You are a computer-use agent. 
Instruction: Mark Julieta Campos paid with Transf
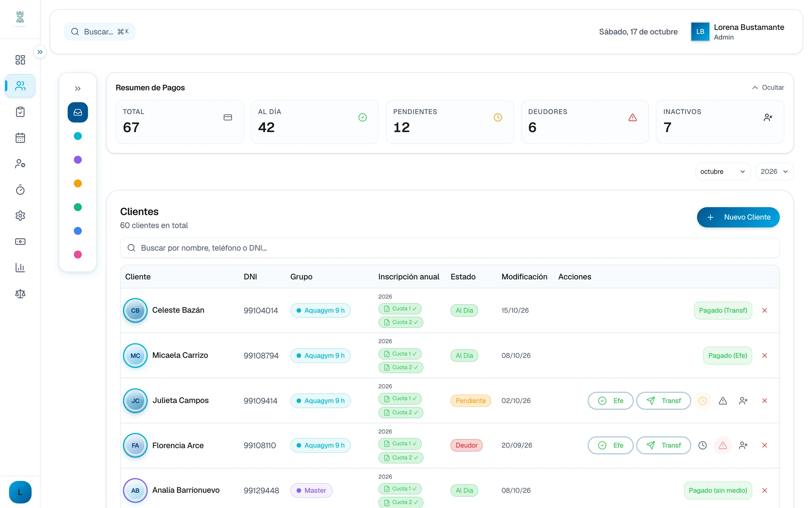click(664, 401)
